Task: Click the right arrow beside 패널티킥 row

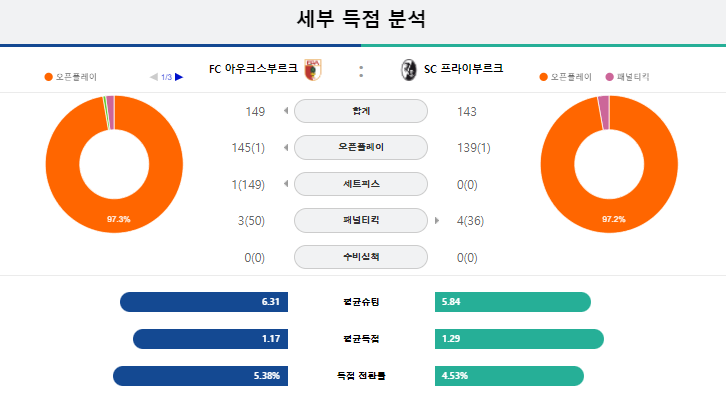Action: pos(437,220)
